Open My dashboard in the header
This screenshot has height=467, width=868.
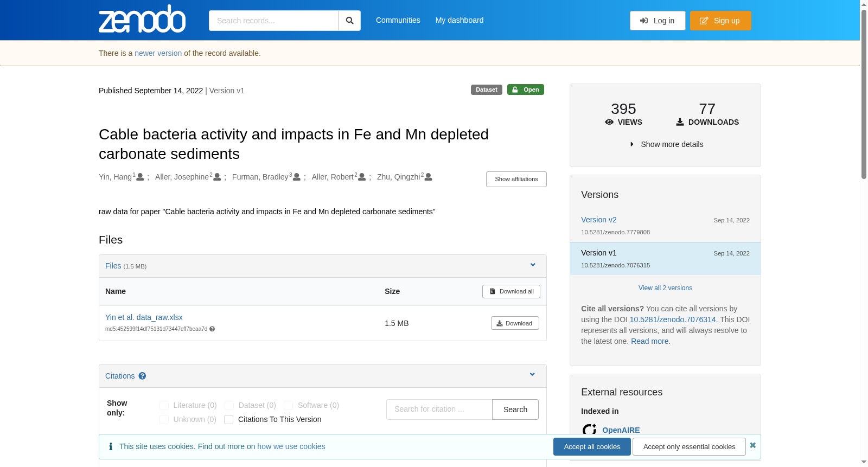(459, 20)
